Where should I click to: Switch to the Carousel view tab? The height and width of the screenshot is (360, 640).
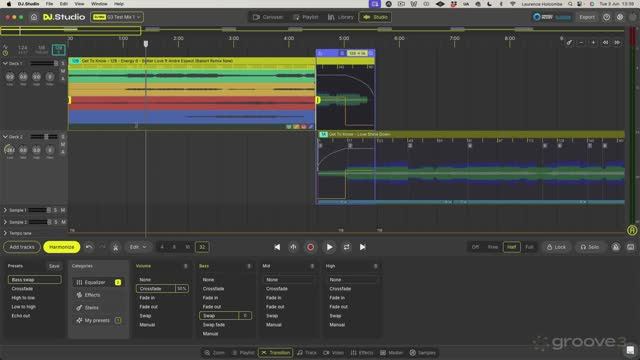pyautogui.click(x=268, y=17)
